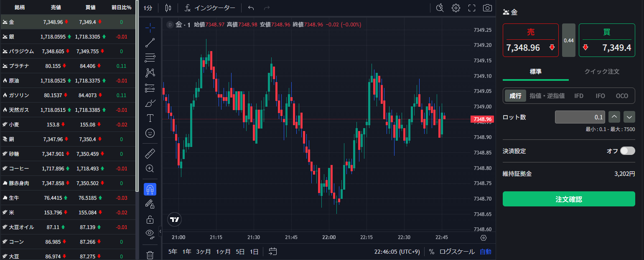Open the 22:46:05 (UTC+9) timezone menu
Screen dimensions: 644x260
[x=397, y=252]
